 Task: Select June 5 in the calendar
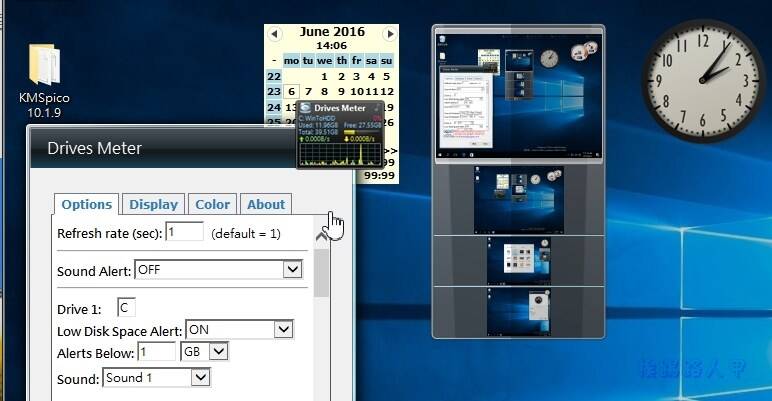coord(387,77)
